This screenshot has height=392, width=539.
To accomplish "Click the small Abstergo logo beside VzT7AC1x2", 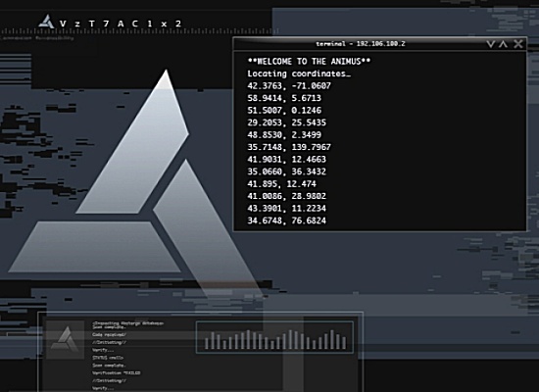I will (x=46, y=22).
